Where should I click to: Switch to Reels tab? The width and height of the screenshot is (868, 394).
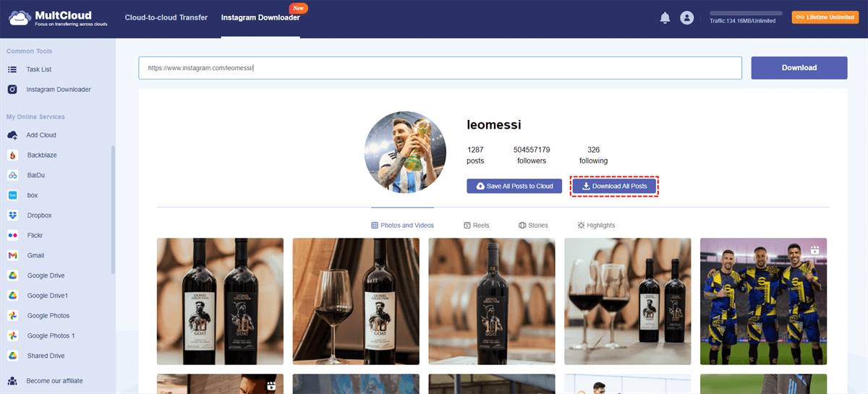(x=477, y=226)
